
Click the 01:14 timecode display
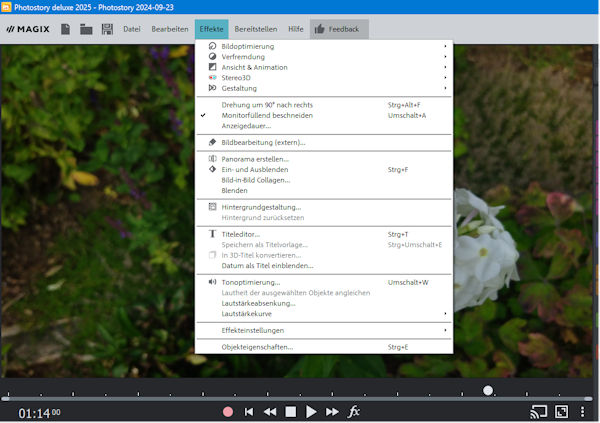[x=39, y=413]
